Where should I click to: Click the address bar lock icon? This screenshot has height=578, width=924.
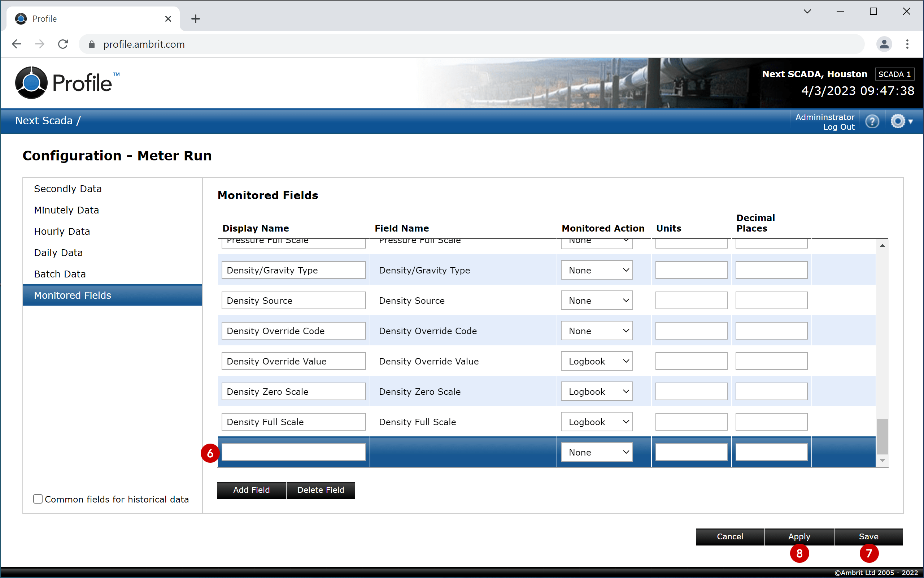[91, 44]
